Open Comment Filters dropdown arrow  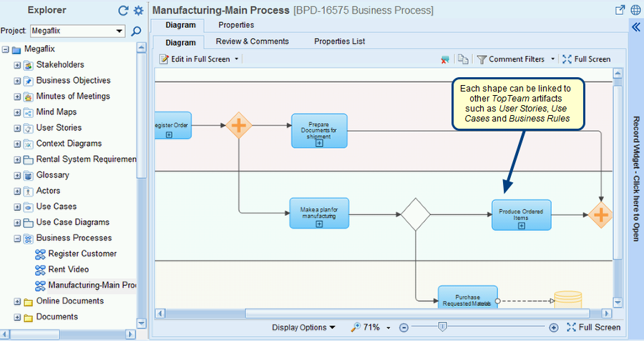coord(552,59)
